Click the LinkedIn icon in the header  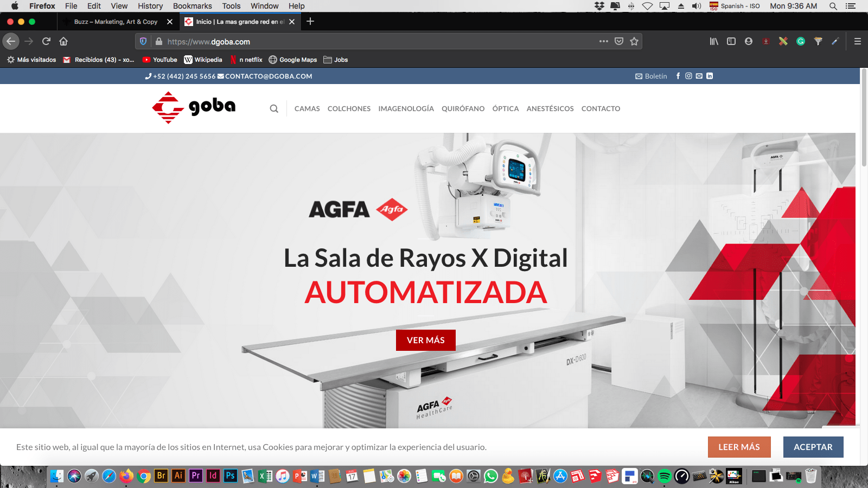coord(710,76)
